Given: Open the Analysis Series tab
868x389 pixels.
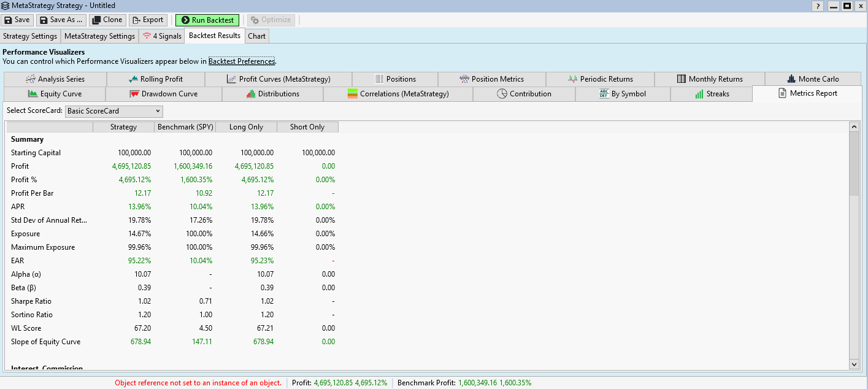Looking at the screenshot, I should pyautogui.click(x=55, y=79).
